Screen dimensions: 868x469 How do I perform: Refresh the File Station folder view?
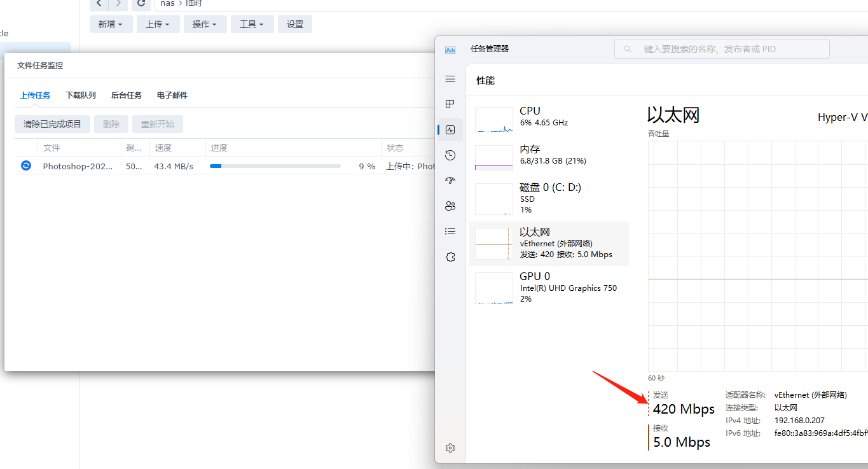point(141,3)
